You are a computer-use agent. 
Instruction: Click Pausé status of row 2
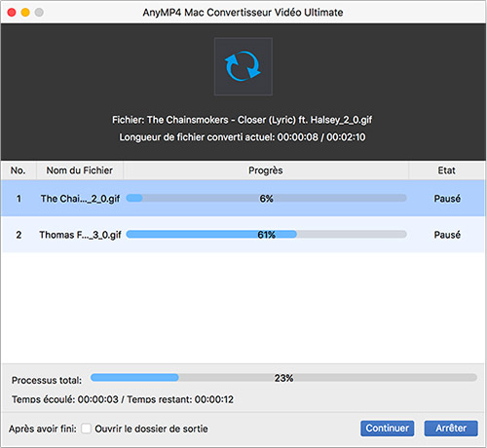click(447, 235)
